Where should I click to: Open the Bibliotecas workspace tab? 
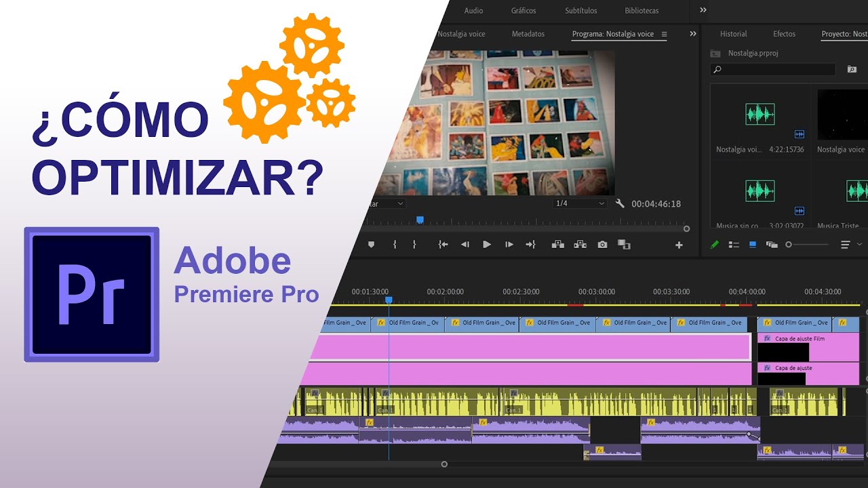tap(642, 11)
